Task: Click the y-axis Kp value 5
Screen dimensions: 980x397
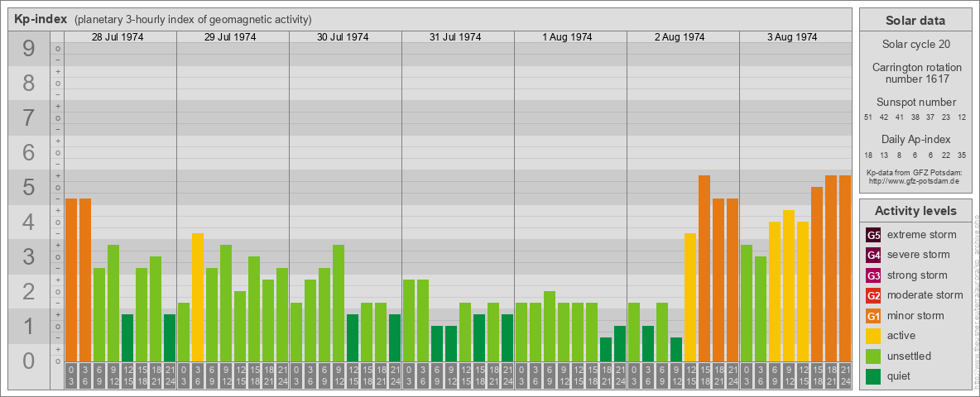Action: [x=29, y=187]
